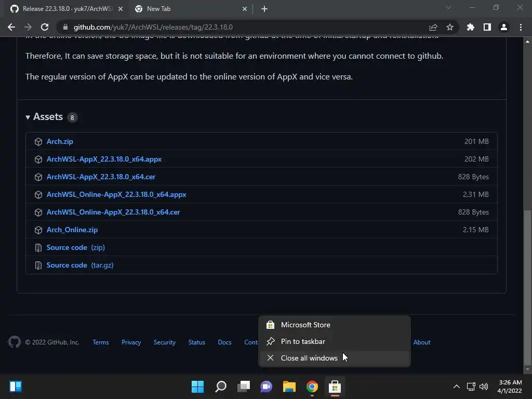The height and width of the screenshot is (399, 532).
Task: Download Arch.zip
Action: pyautogui.click(x=60, y=141)
